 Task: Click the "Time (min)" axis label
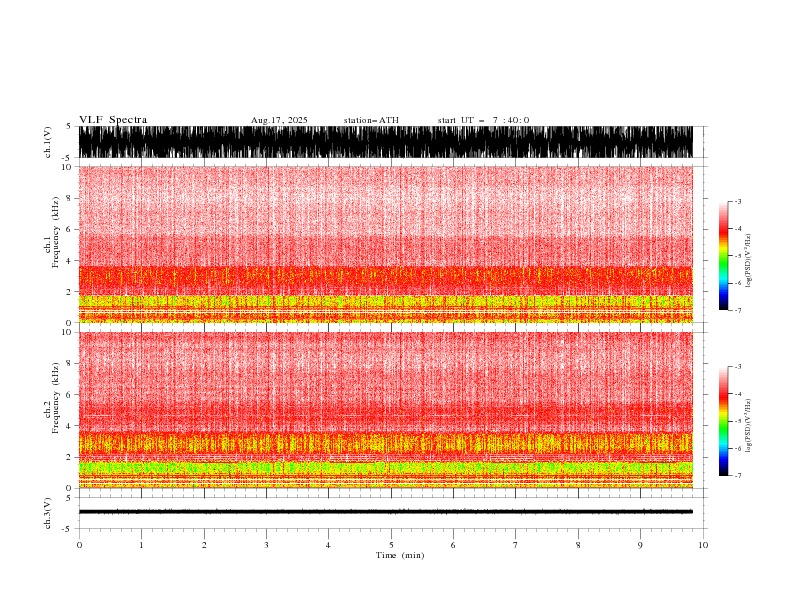(400, 555)
